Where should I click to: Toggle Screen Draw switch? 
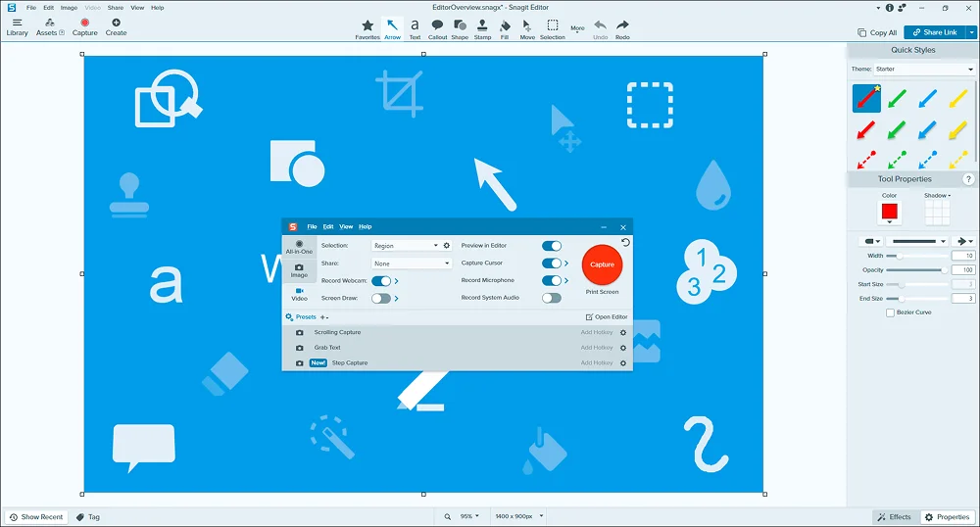point(380,299)
